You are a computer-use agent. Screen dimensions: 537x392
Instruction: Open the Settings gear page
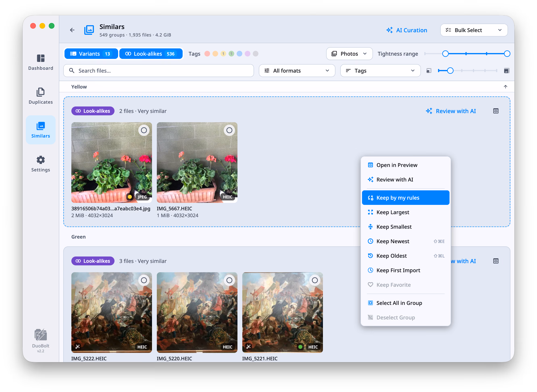coord(41,164)
